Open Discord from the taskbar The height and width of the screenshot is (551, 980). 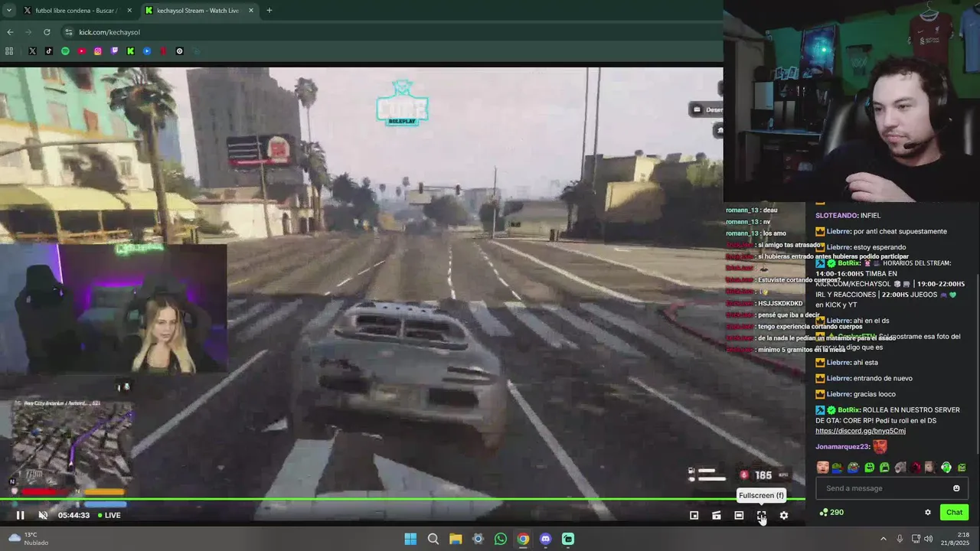pyautogui.click(x=545, y=539)
